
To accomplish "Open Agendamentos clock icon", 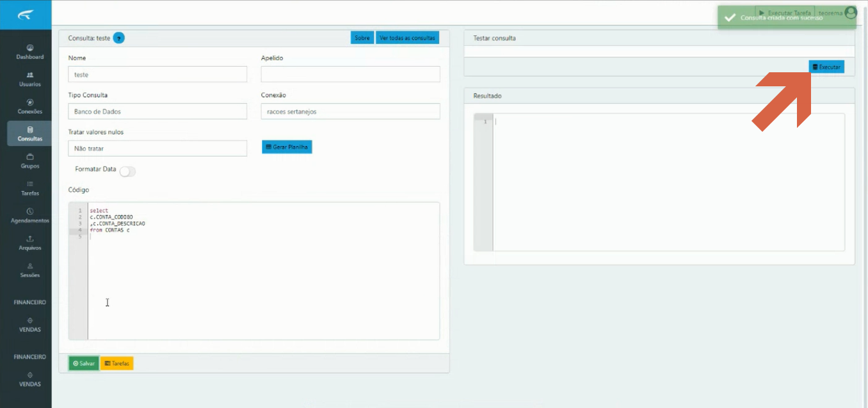I will click(x=30, y=212).
